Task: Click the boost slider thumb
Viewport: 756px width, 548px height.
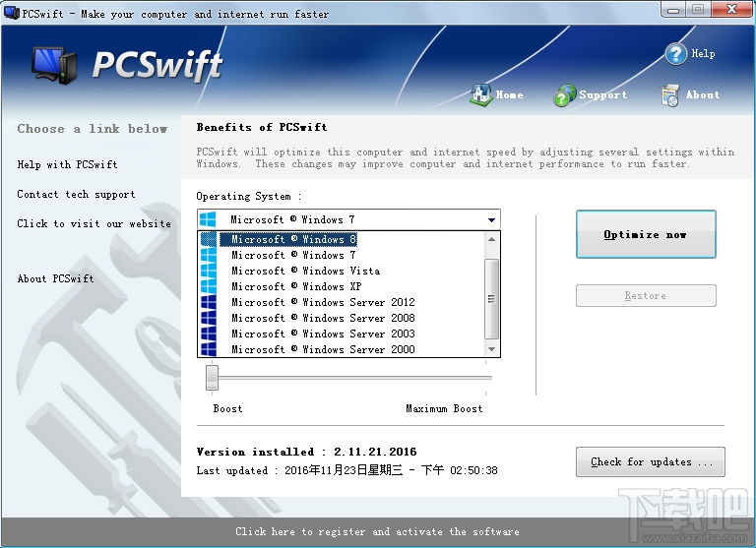Action: click(213, 378)
